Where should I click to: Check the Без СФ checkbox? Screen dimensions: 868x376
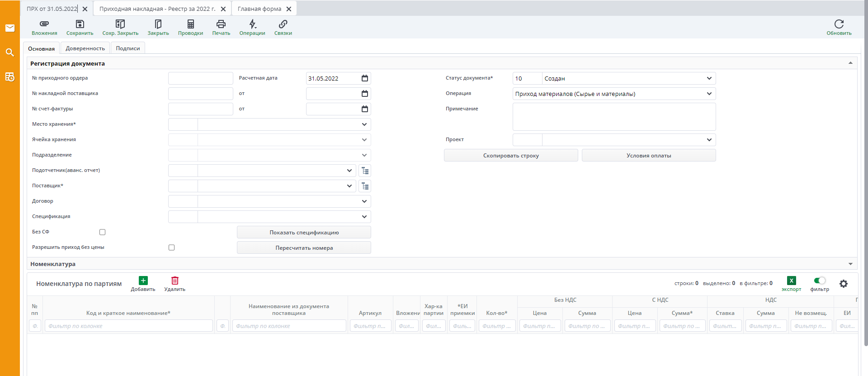103,232
